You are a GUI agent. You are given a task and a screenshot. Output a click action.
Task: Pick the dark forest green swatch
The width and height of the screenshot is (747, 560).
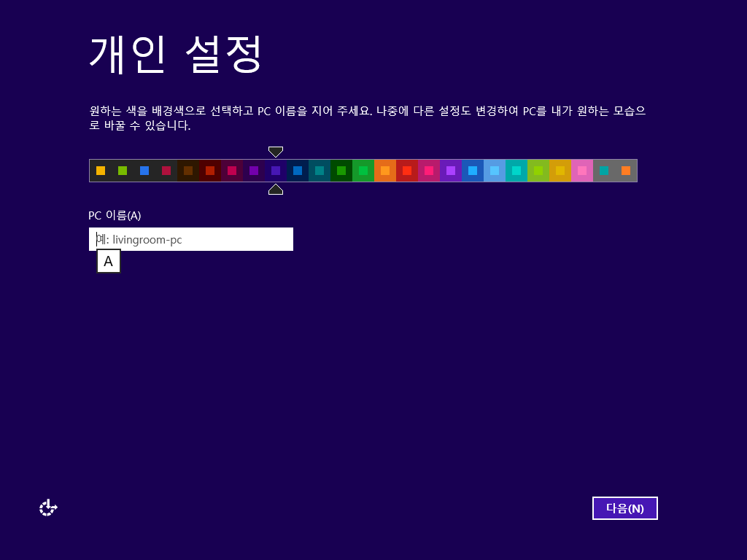click(341, 171)
